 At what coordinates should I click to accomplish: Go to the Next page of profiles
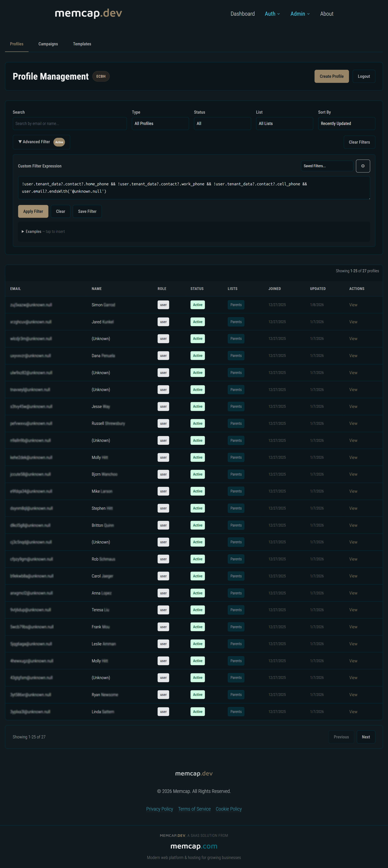click(x=366, y=737)
